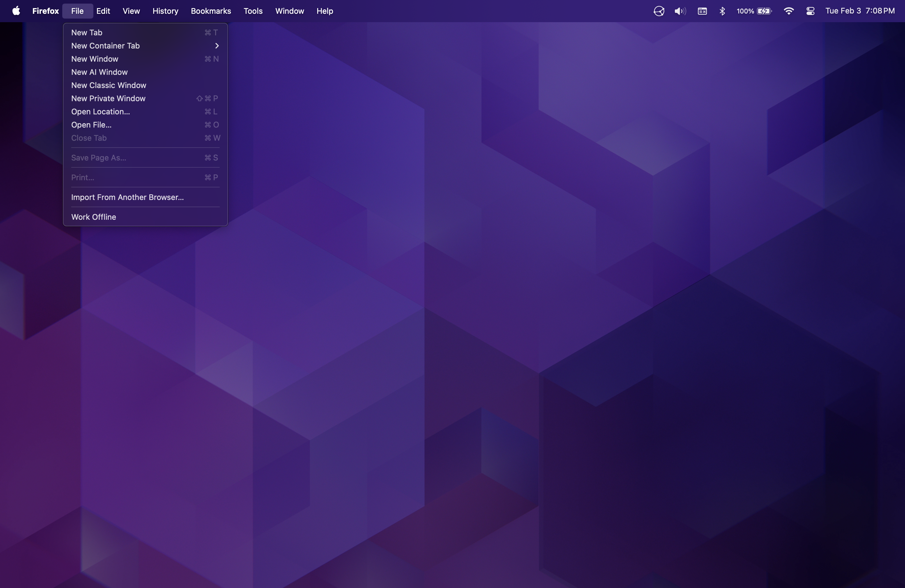Open the Tools menu
905x588 pixels.
[253, 11]
